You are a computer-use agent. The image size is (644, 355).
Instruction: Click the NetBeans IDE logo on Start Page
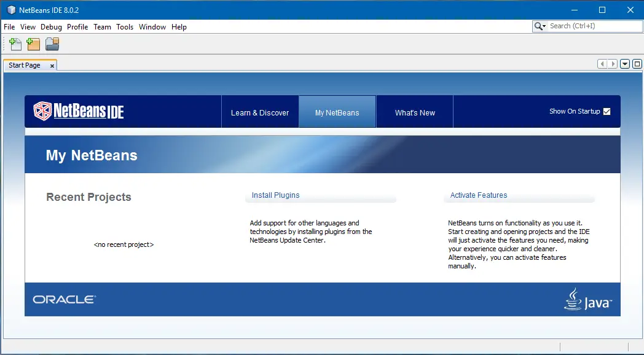click(x=79, y=111)
